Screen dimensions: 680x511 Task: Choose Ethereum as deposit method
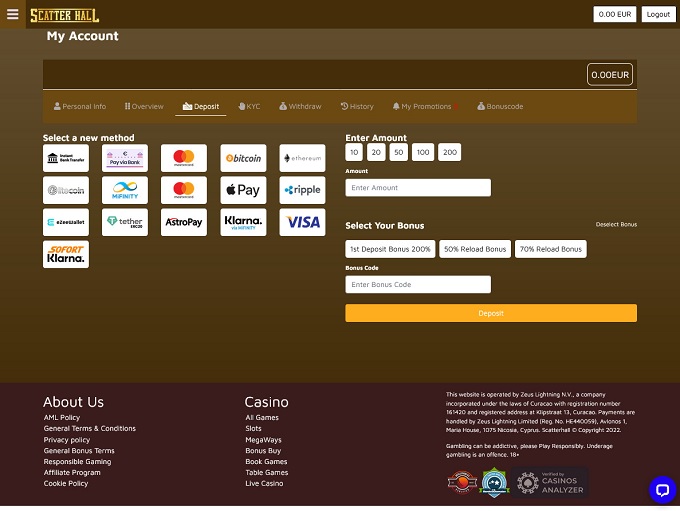tap(302, 158)
